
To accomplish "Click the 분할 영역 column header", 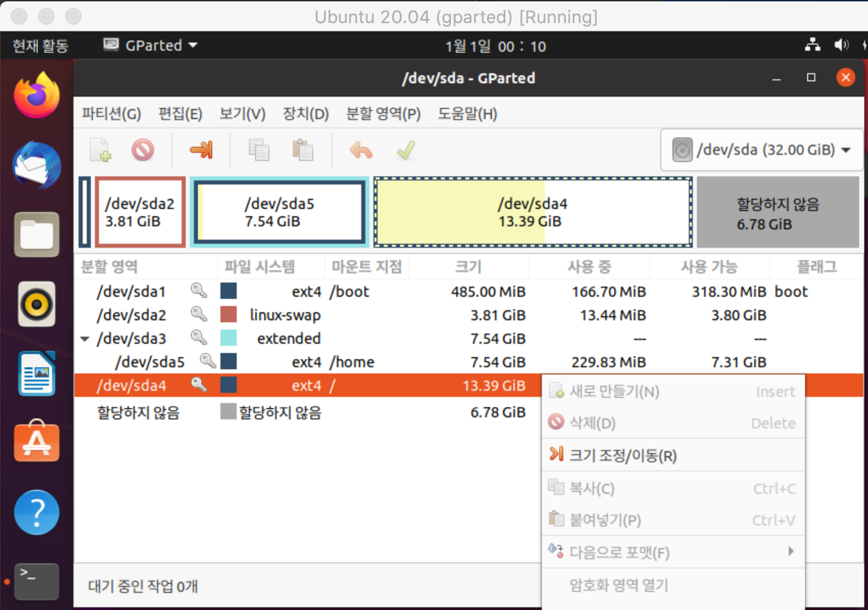I will 146,267.
